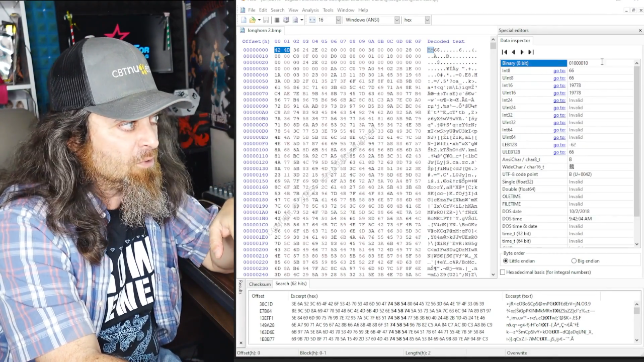Screen dimensions: 644x362
Task: Click the go to link for UInt64
Action: 559,137
